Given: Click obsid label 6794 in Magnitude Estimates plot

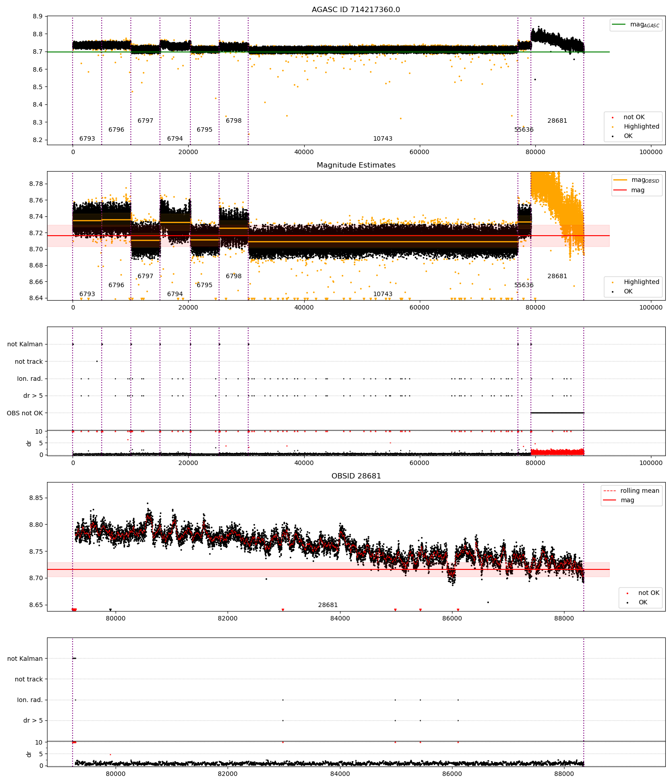Looking at the screenshot, I should click(x=175, y=294).
